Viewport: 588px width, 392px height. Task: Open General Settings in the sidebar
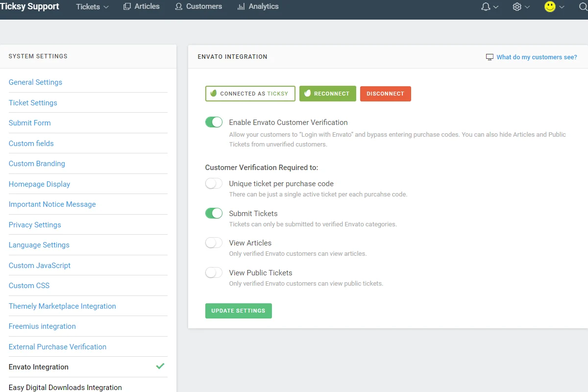[x=35, y=82]
